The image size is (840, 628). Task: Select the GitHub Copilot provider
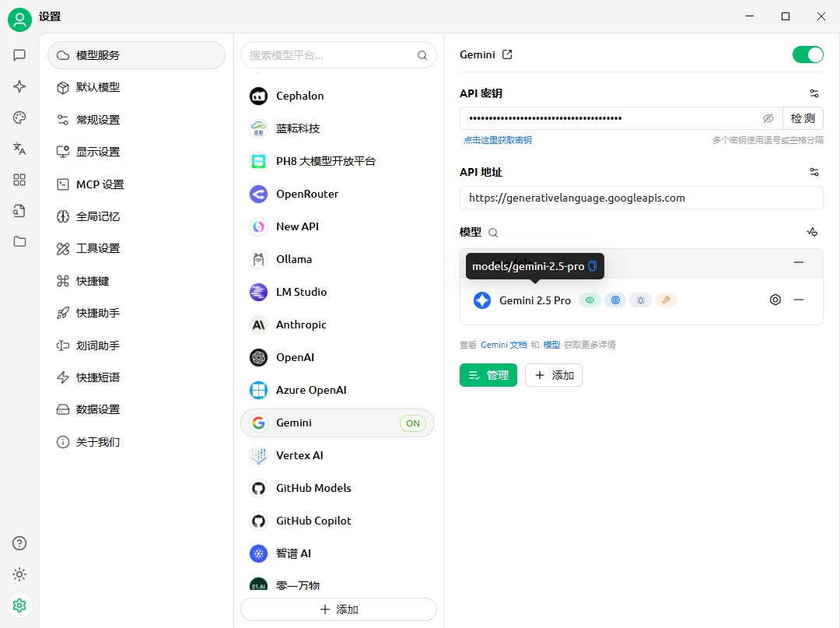(338, 521)
